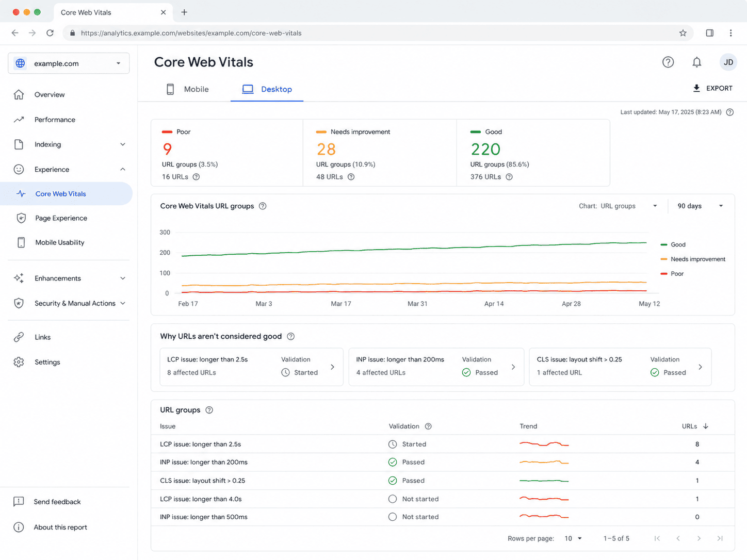Select the Desktop tab
This screenshot has height=560, width=747.
267,89
